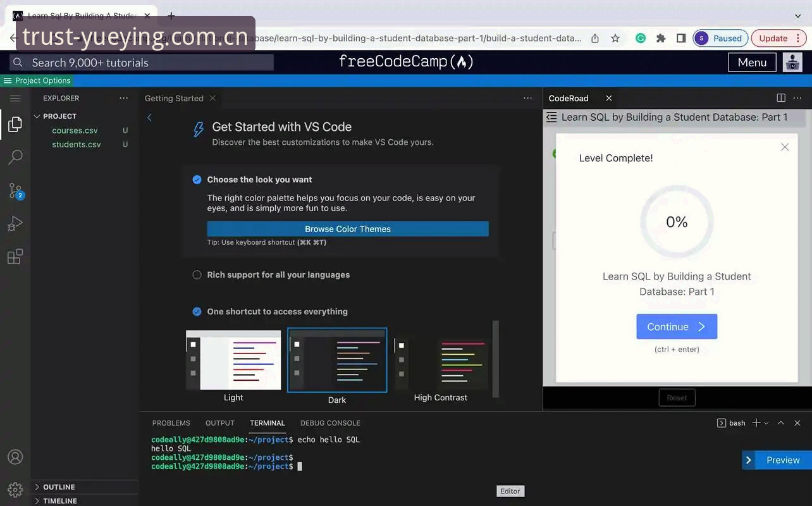The height and width of the screenshot is (506, 812).
Task: Go back from Get Started page
Action: pyautogui.click(x=149, y=117)
